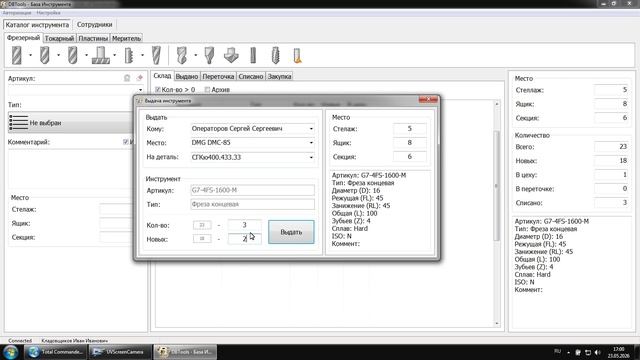This screenshot has height=360, width=640.
Task: Click the gray icon beside Артикул label
Action: pos(127,78)
